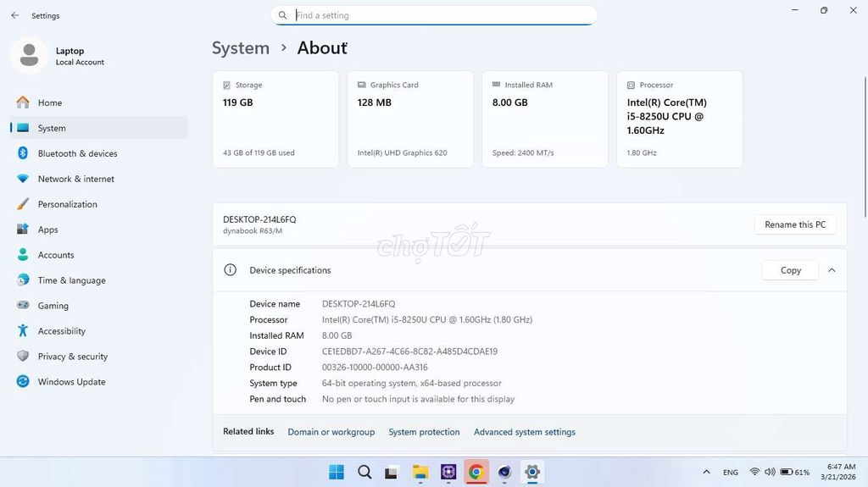Click the Windows Update refresh icon
The image size is (868, 487).
[x=23, y=381]
